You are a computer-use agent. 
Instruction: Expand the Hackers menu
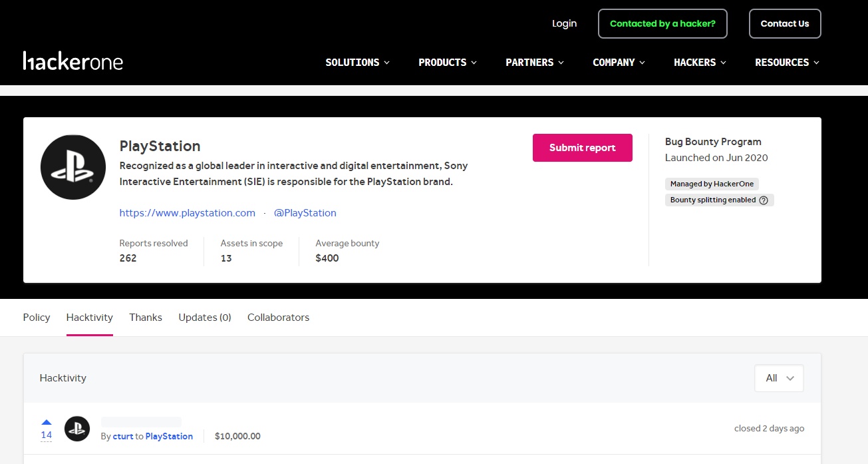pyautogui.click(x=700, y=62)
